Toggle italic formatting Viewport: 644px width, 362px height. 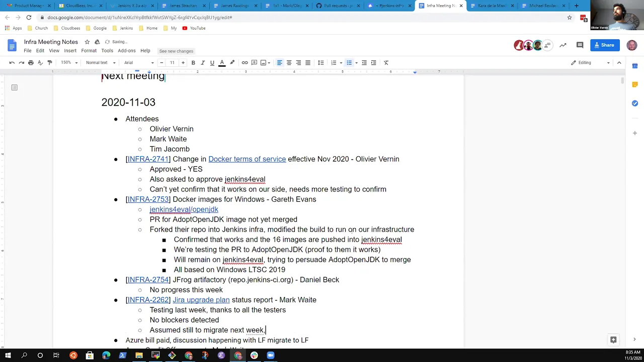point(203,63)
